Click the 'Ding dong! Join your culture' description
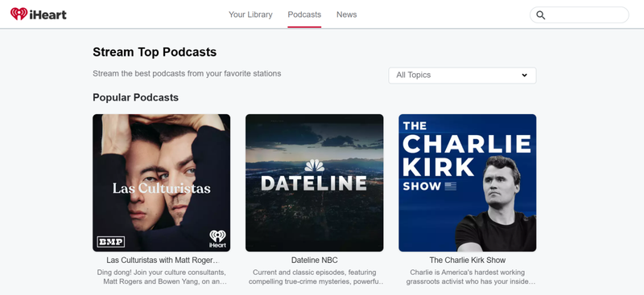 click(162, 277)
